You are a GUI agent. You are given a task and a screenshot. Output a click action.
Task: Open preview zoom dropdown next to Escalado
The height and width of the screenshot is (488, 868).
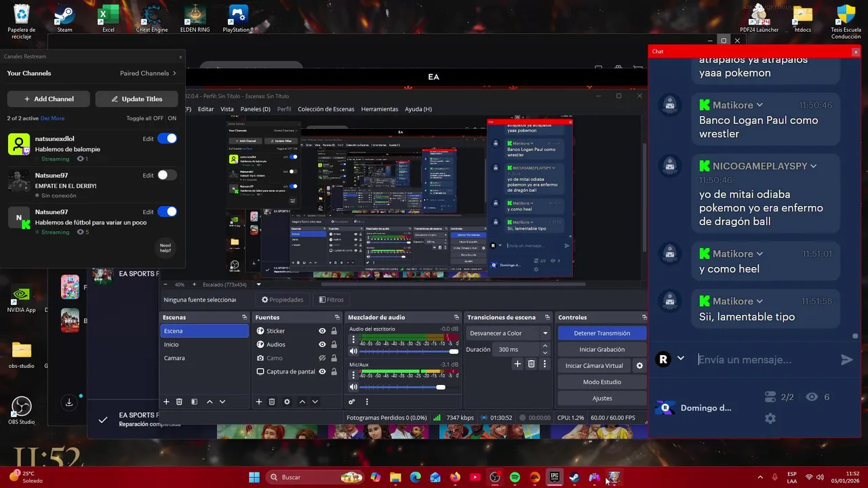[x=258, y=285]
